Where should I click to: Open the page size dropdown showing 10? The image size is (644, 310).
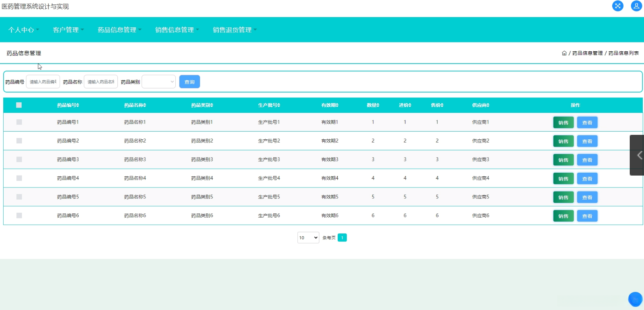tap(308, 238)
